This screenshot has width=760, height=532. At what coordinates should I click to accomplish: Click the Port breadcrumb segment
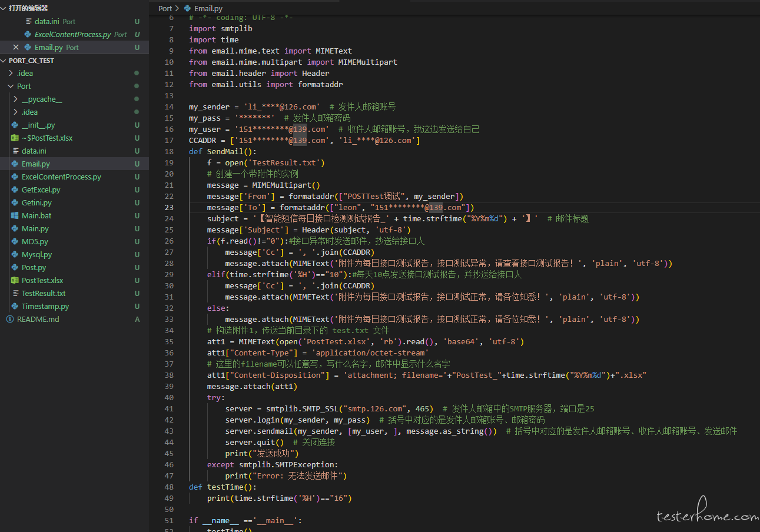coord(165,8)
